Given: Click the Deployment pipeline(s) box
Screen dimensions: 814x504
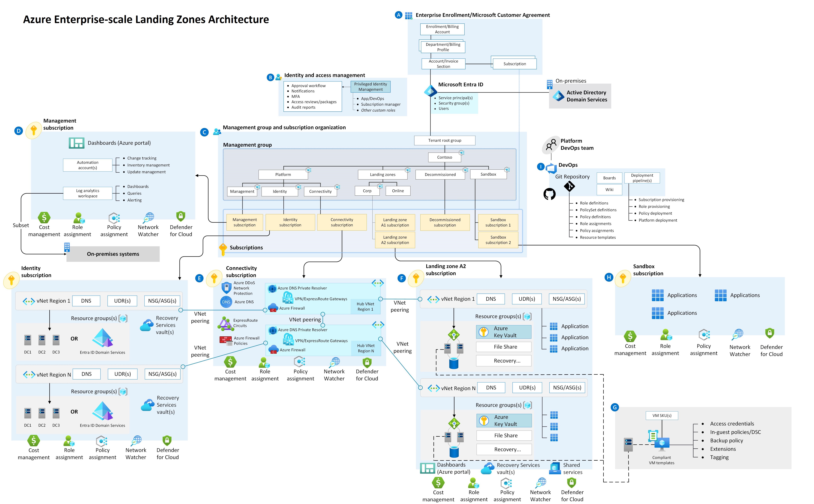Looking at the screenshot, I should pos(642,178).
